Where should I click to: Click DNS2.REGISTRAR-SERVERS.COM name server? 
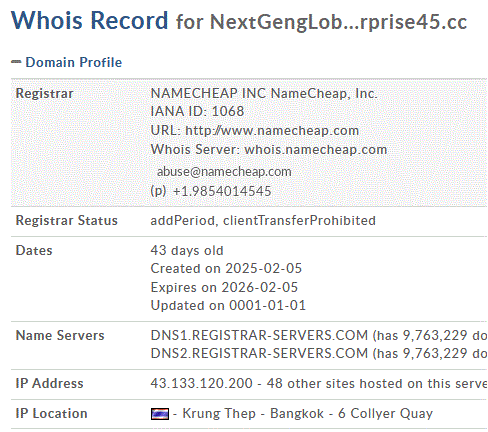coord(259,353)
